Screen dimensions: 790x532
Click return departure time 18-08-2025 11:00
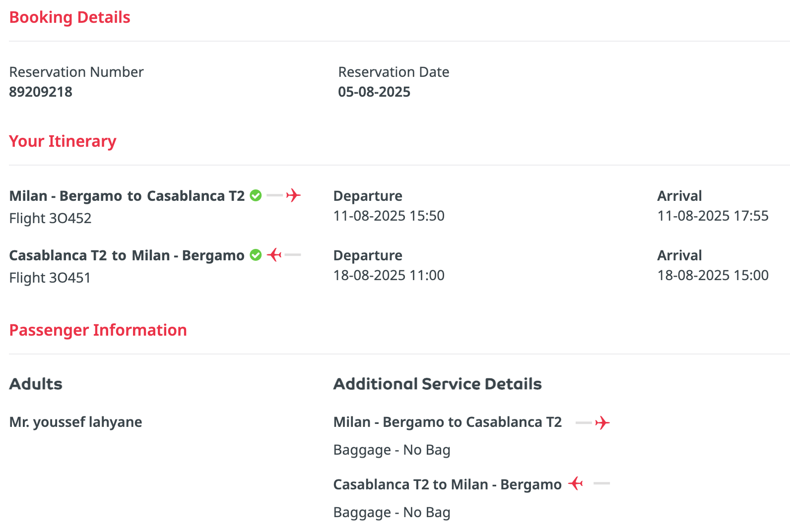pyautogui.click(x=389, y=275)
